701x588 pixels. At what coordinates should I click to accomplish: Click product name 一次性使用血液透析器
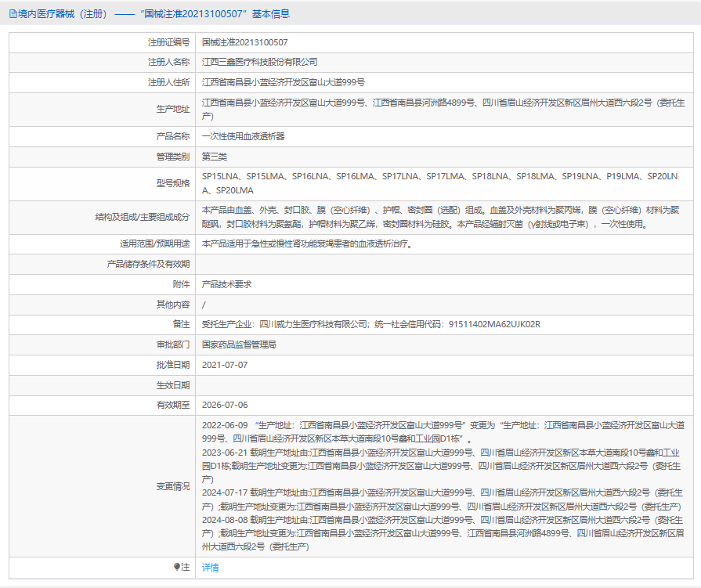tap(244, 136)
